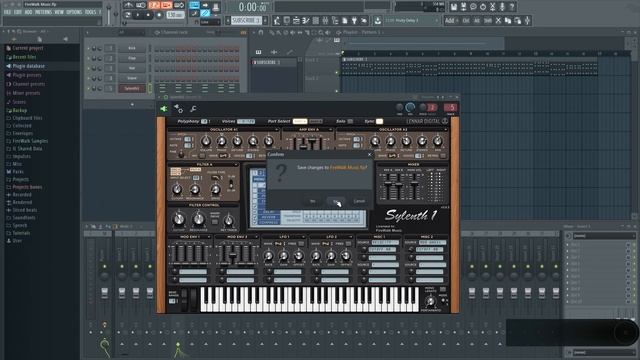Viewport: 640px width, 360px height.
Task: Open the LFO 1 dropdown arrow
Action: click(303, 237)
